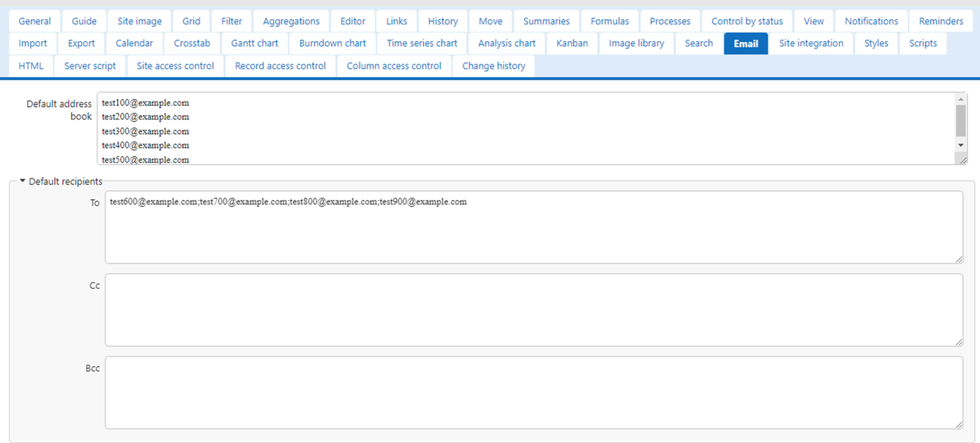Click the address book textarea resize grip
Screen dimensions: 980x443
click(962, 159)
